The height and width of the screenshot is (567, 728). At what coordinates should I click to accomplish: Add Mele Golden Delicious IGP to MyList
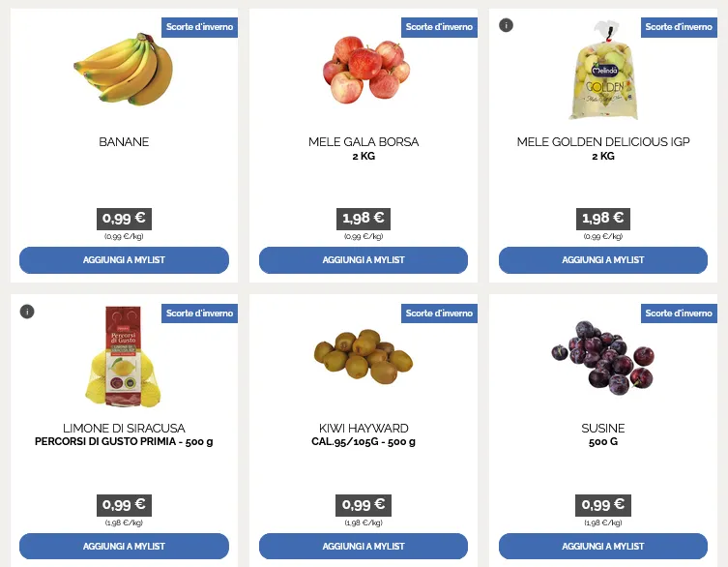coord(603,260)
